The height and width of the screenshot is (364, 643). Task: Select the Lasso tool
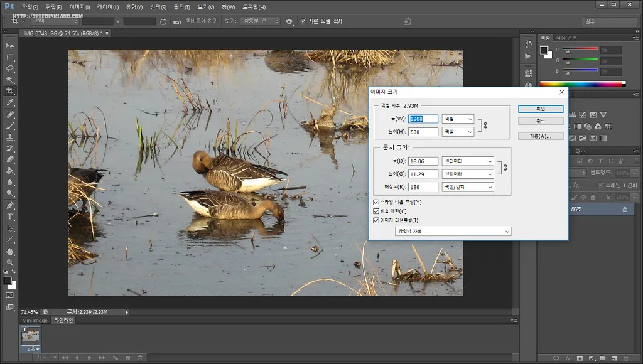coord(10,68)
